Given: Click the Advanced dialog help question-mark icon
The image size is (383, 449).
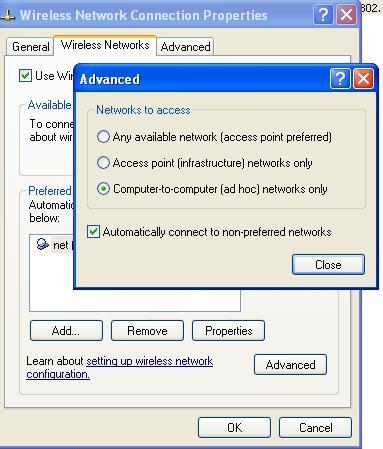Looking at the screenshot, I should click(x=340, y=79).
